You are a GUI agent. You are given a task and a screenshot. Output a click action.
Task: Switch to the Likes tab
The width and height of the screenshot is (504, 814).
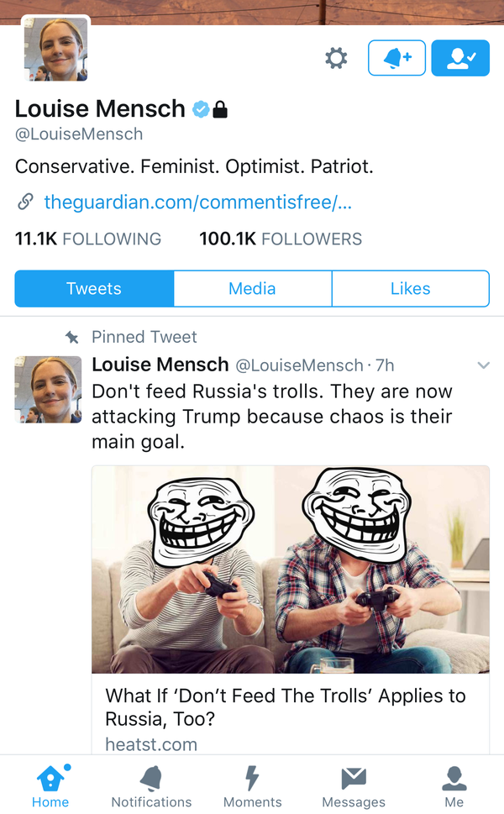coord(410,288)
